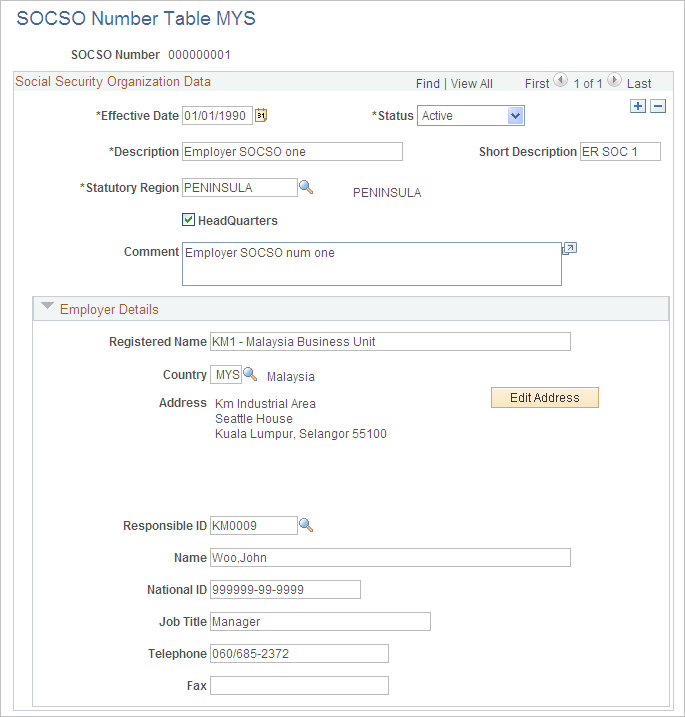Click the 'Social Security Organization Data' heading

click(113, 81)
